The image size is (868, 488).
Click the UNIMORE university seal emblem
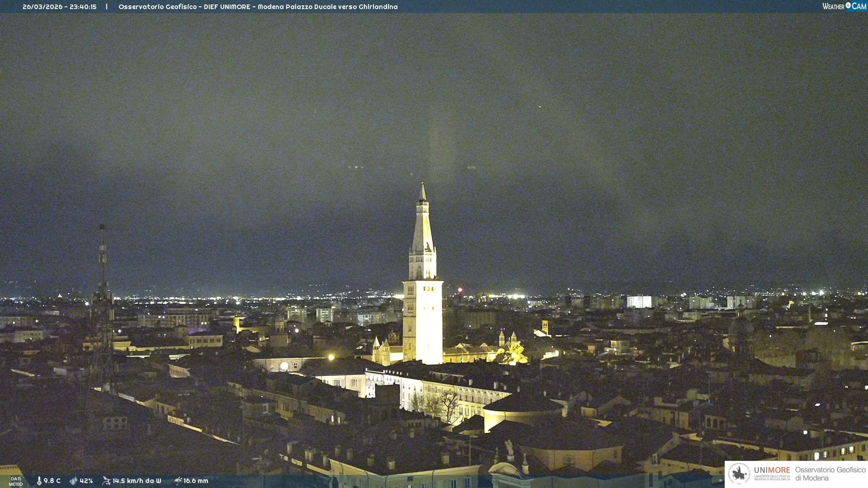pos(739,474)
